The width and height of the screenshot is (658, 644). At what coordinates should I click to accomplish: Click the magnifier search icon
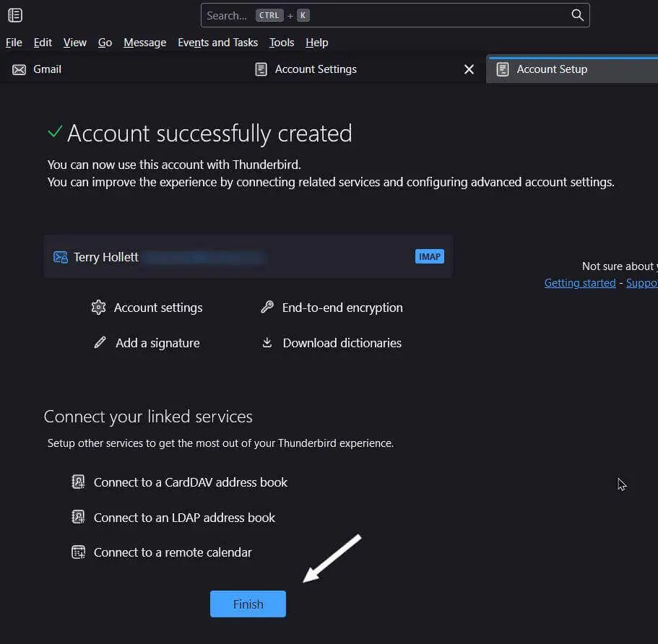(577, 15)
